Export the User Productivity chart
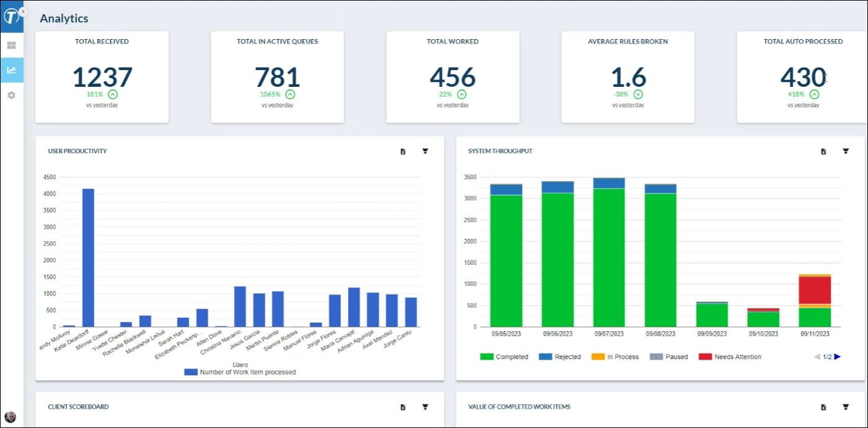Image resolution: width=868 pixels, height=428 pixels. coord(403,151)
